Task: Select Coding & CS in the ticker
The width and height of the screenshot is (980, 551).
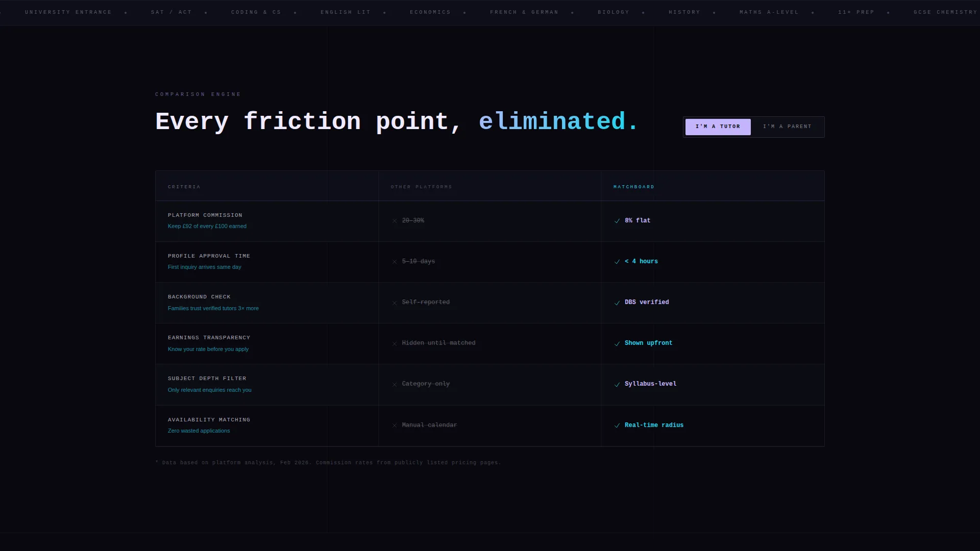Action: 256,12
